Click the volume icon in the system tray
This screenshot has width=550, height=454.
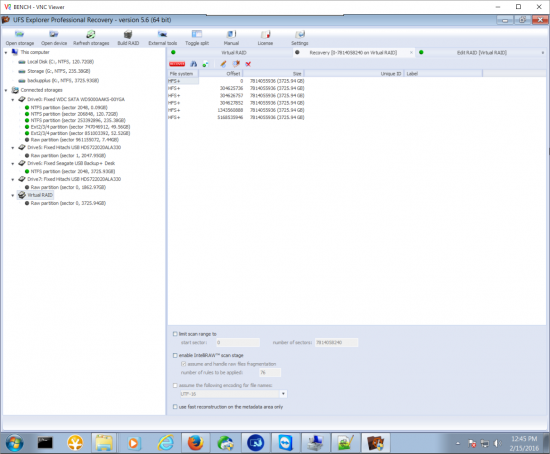[498, 443]
